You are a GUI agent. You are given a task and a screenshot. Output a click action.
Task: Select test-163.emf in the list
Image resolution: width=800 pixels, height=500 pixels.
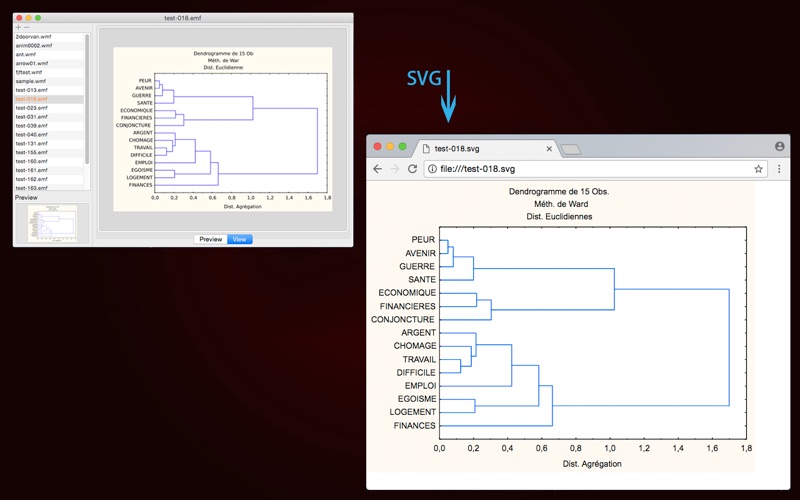pyautogui.click(x=48, y=188)
